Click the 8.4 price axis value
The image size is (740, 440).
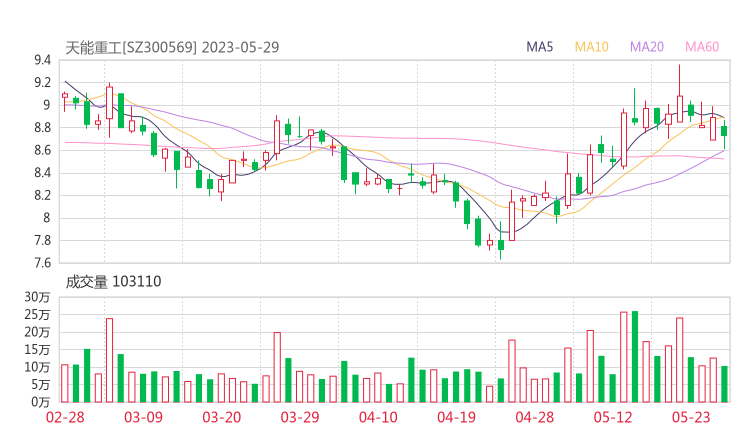[42, 173]
